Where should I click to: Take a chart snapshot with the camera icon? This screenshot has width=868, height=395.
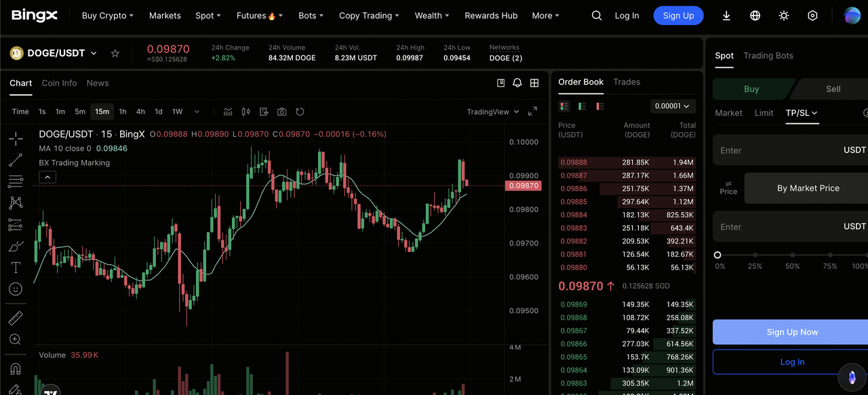pos(281,112)
